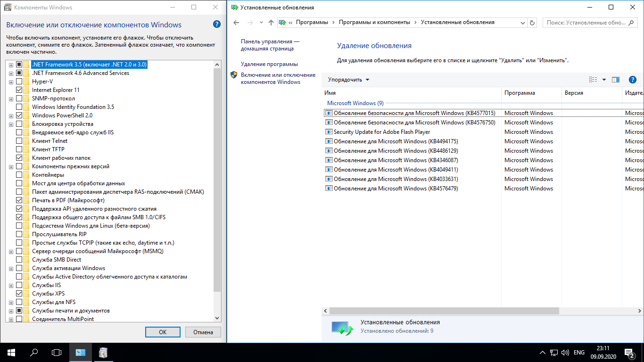Click the Отмена button
Screen dimensions: 644x362
pos(203,332)
